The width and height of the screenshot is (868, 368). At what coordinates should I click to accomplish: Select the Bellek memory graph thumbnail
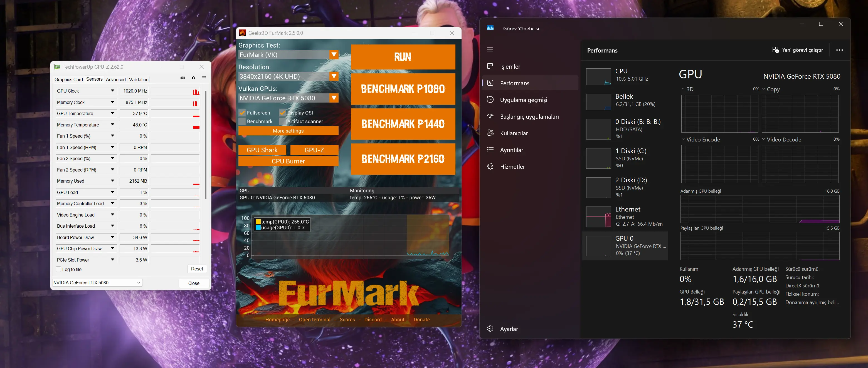pos(598,102)
